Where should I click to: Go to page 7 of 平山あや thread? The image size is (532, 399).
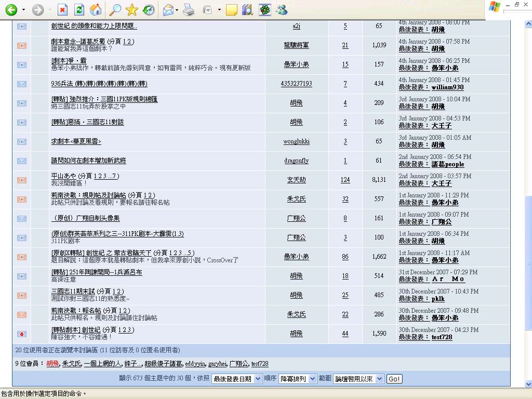114,176
